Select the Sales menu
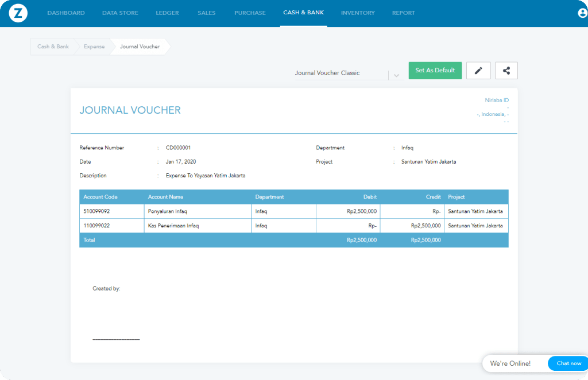The image size is (588, 380). [x=206, y=13]
